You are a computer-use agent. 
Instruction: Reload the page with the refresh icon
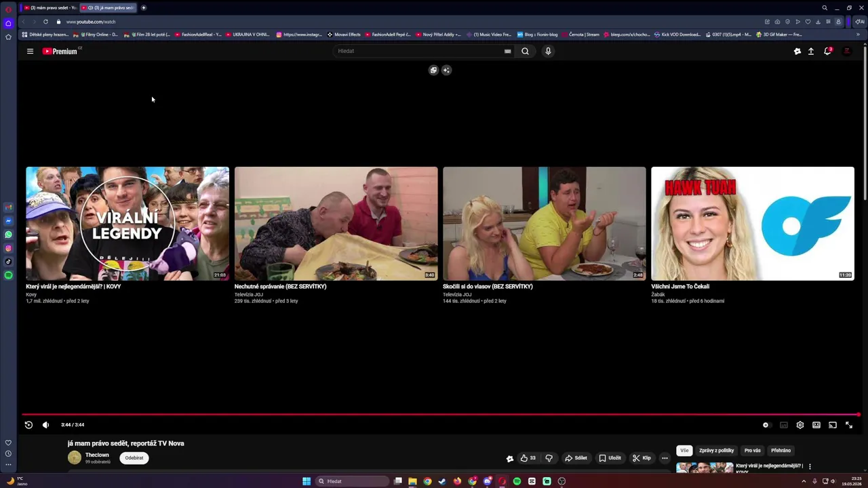coord(45,22)
